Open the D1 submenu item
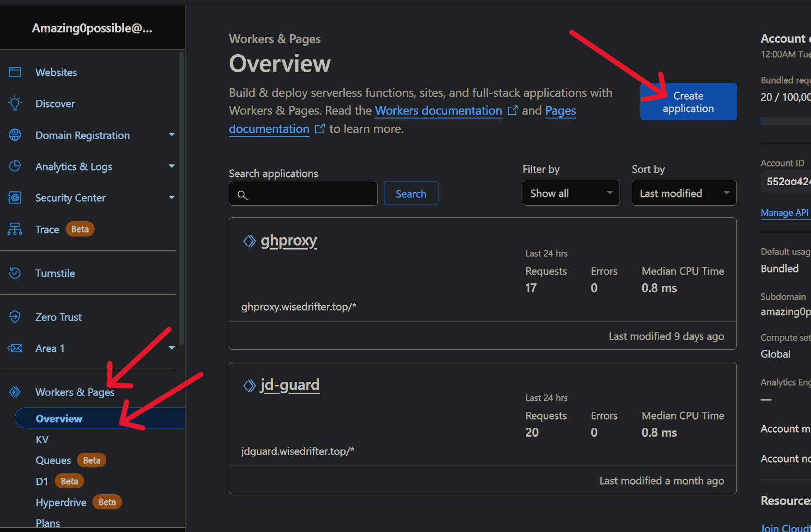Viewport: 811px width, 532px height. pos(42,481)
